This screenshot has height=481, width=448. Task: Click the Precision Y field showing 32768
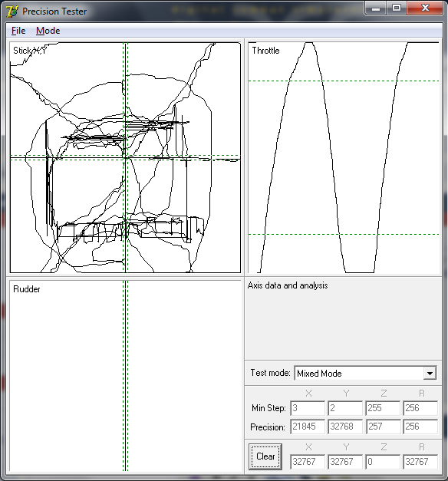click(x=345, y=427)
